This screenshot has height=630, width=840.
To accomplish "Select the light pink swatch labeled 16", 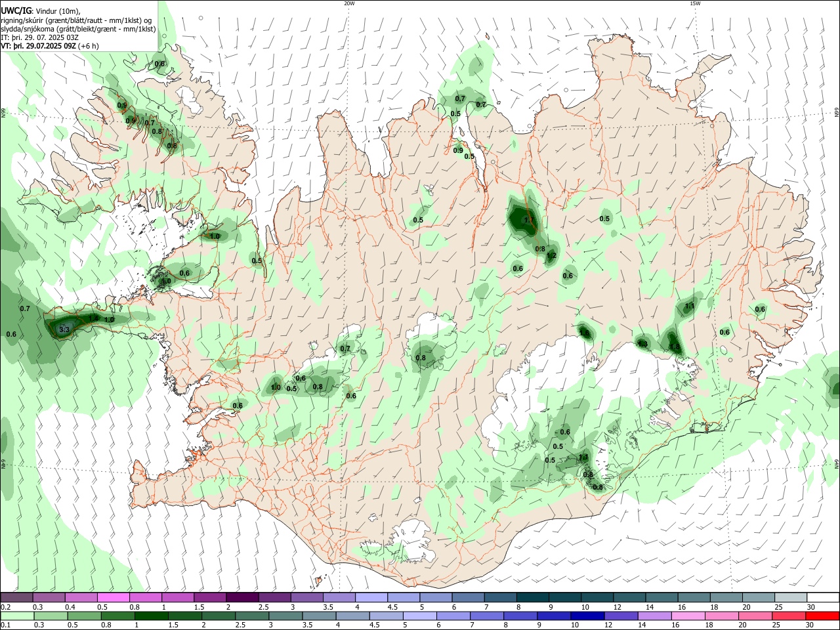I will [688, 616].
